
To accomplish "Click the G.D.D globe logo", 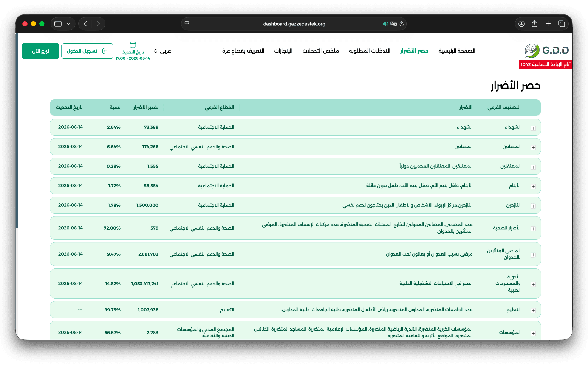I will point(547,51).
